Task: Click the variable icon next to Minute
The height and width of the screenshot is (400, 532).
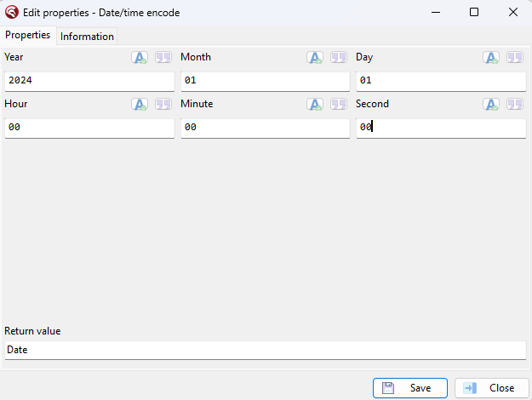Action: [x=315, y=104]
